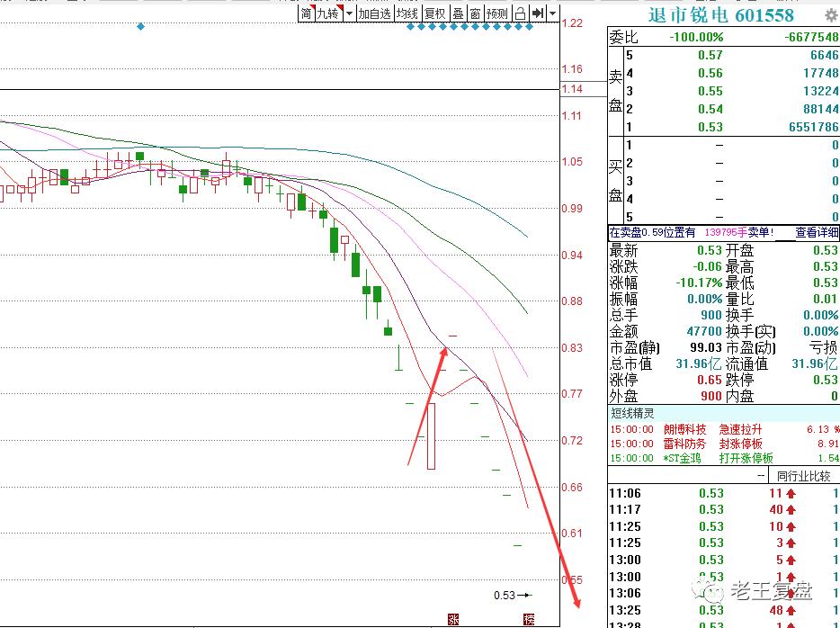Click 1.14 price marker on axis
840x628 pixels.
(x=572, y=89)
